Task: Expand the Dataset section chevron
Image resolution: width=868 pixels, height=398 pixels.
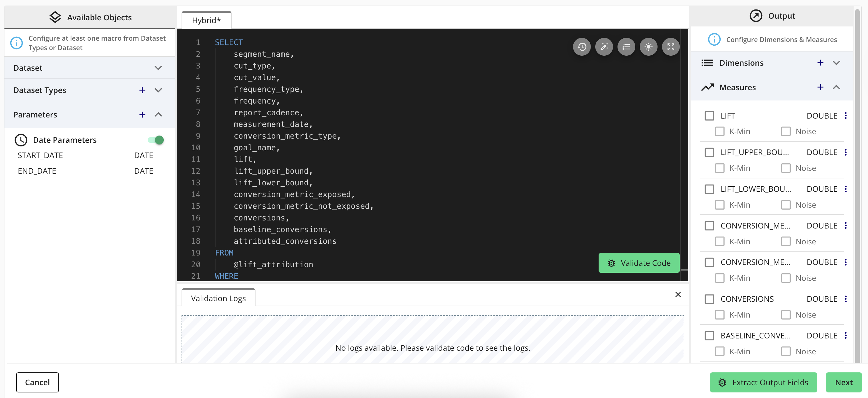Action: pyautogui.click(x=158, y=68)
